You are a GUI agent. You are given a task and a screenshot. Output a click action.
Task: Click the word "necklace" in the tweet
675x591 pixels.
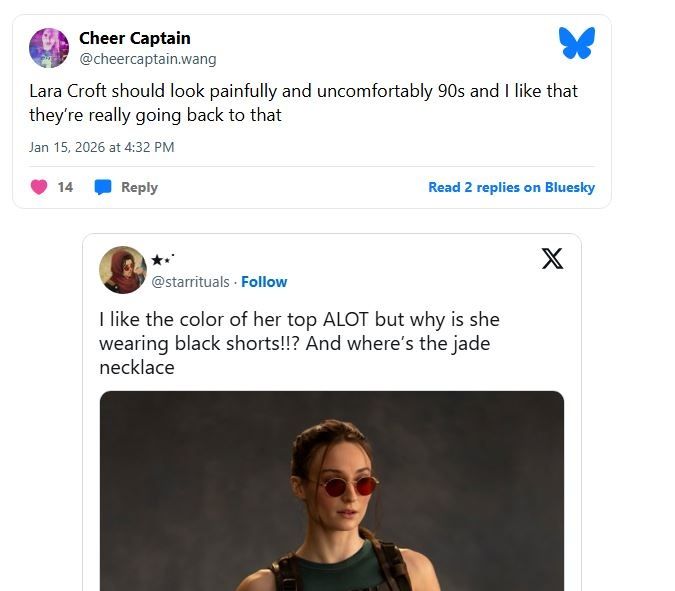137,368
